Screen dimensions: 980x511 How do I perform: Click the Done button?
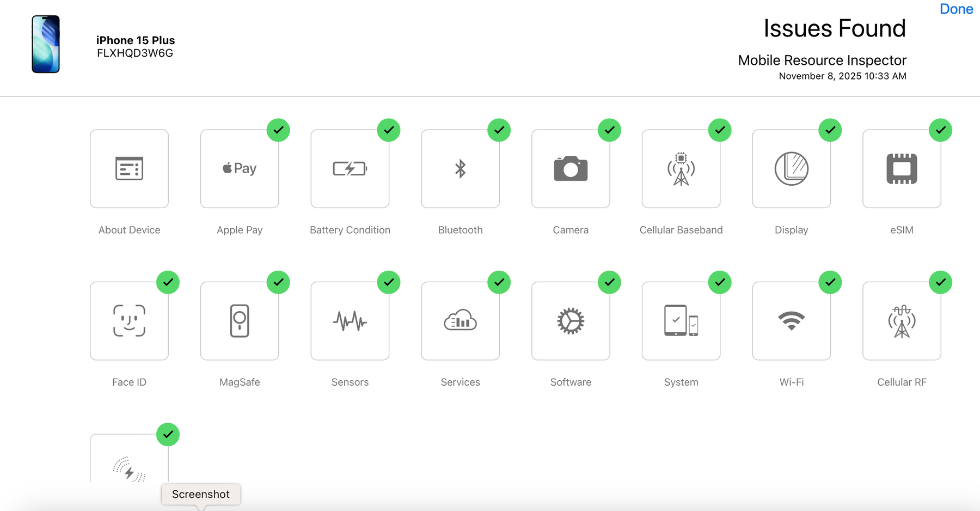click(956, 9)
